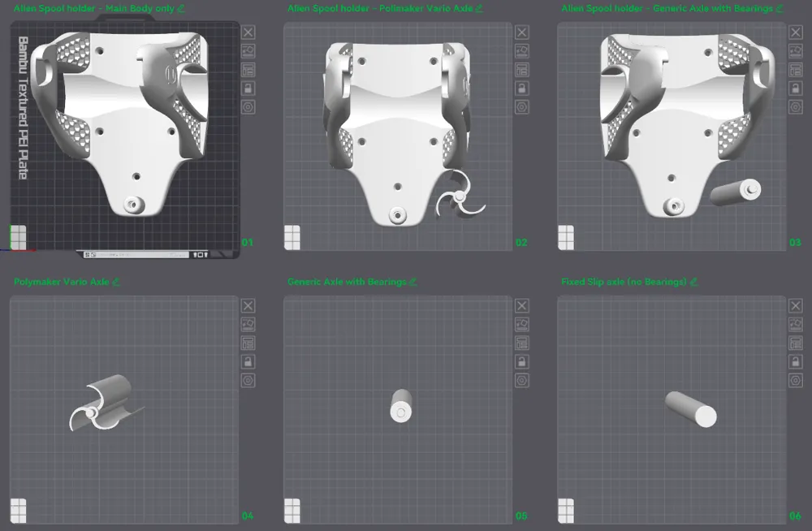Edit 'Fixed Slip axle (no Bearings)' plate name
The image size is (812, 531).
coord(693,282)
